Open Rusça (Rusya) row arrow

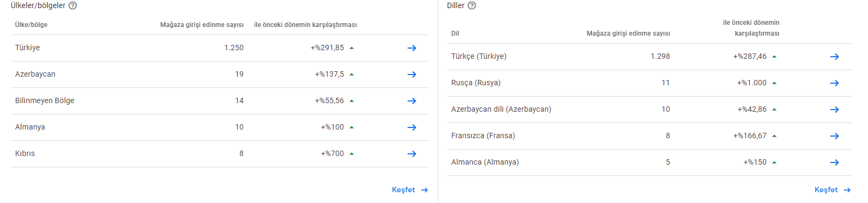coord(835,83)
